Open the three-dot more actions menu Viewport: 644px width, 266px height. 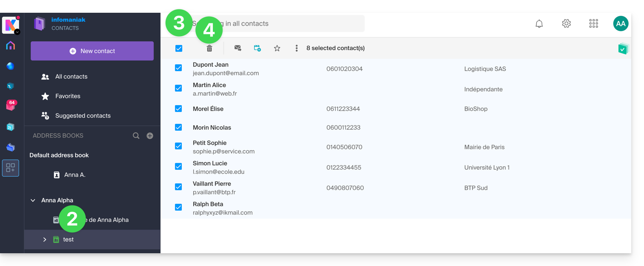(297, 49)
